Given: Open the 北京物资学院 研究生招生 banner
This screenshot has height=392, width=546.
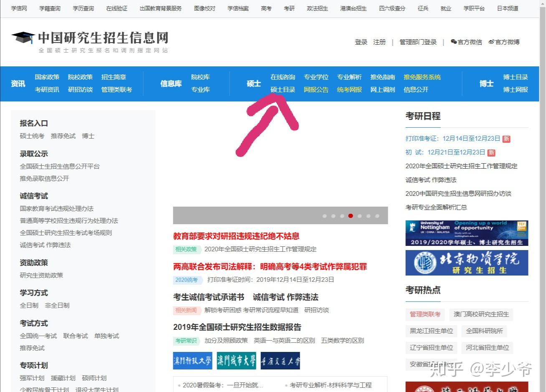Looking at the screenshot, I should [x=467, y=263].
